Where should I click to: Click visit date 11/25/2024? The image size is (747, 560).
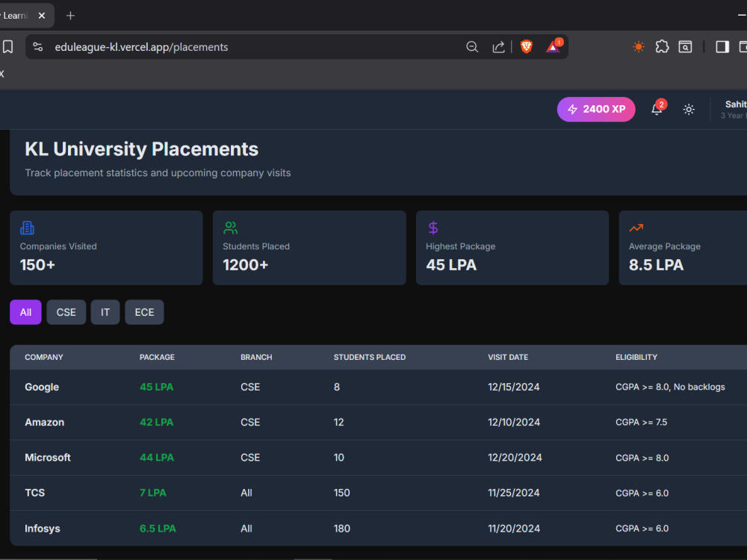[514, 493]
